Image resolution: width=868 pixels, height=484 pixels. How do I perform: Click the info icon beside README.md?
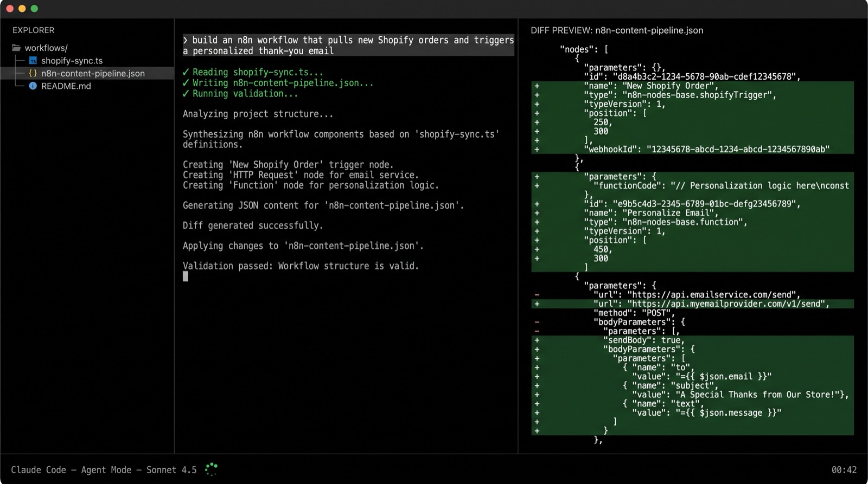click(x=33, y=86)
